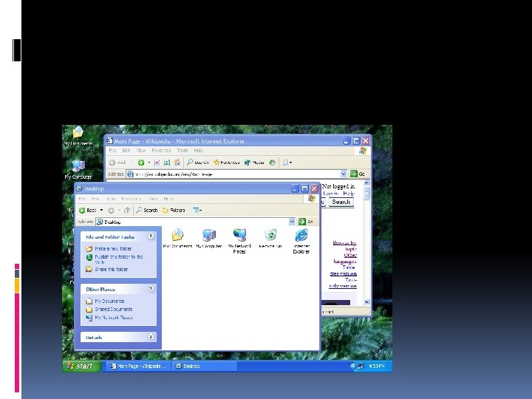This screenshot has width=532, height=399.
Task: Open the Help menu in the Desktop window
Action: (168, 199)
